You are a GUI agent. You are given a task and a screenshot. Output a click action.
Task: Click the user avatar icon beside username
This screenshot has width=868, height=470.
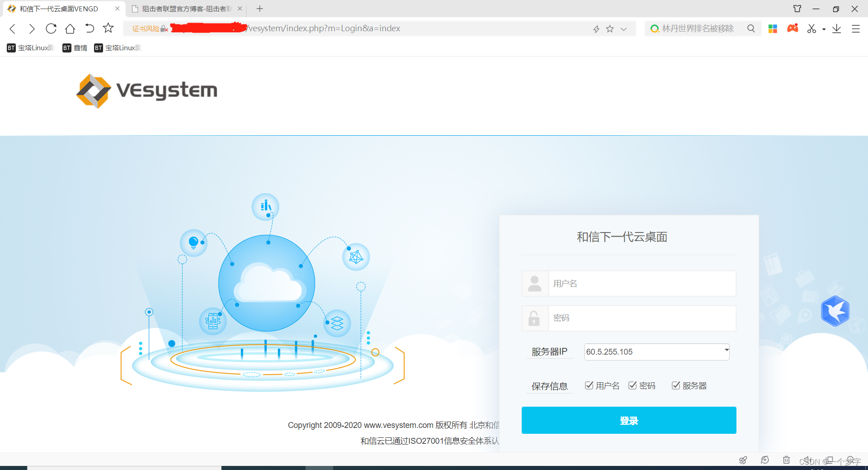pyautogui.click(x=535, y=284)
